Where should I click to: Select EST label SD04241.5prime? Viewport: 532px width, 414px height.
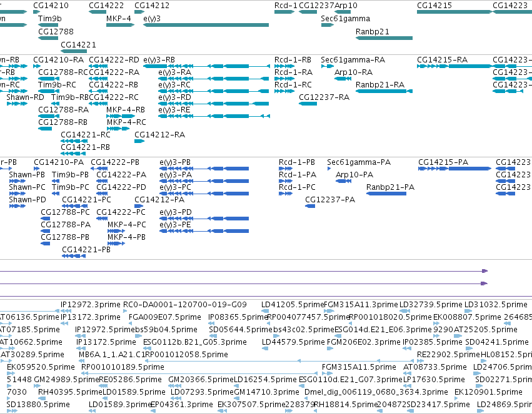coord(497,342)
